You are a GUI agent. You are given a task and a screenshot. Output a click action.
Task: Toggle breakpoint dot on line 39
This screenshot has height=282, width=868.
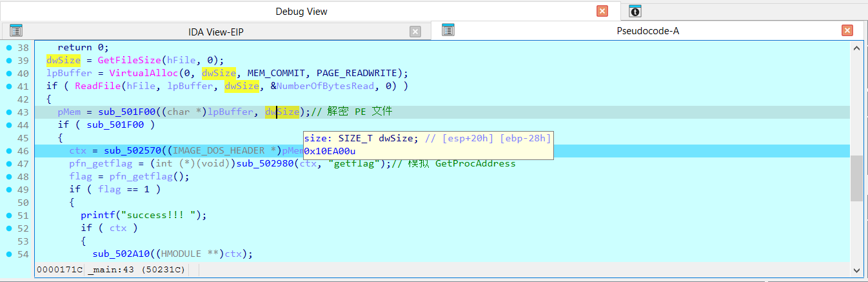coord(9,61)
